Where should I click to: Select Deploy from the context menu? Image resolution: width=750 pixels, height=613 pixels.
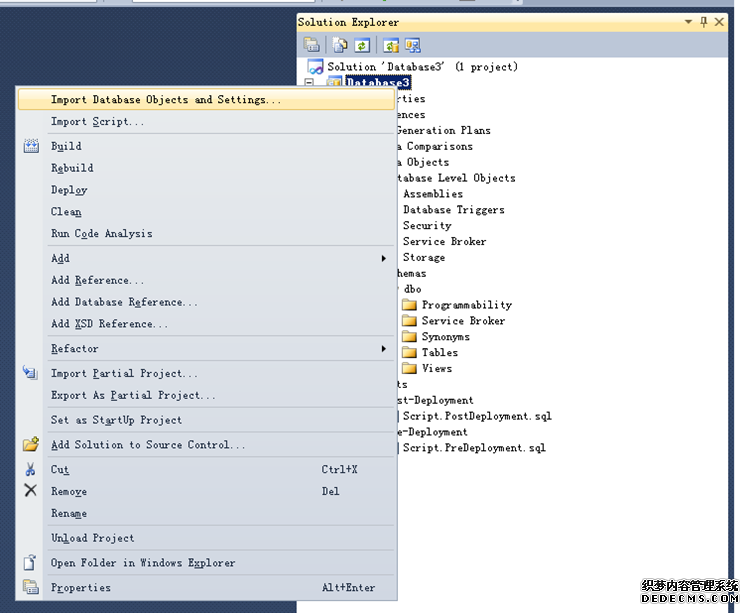point(69,190)
